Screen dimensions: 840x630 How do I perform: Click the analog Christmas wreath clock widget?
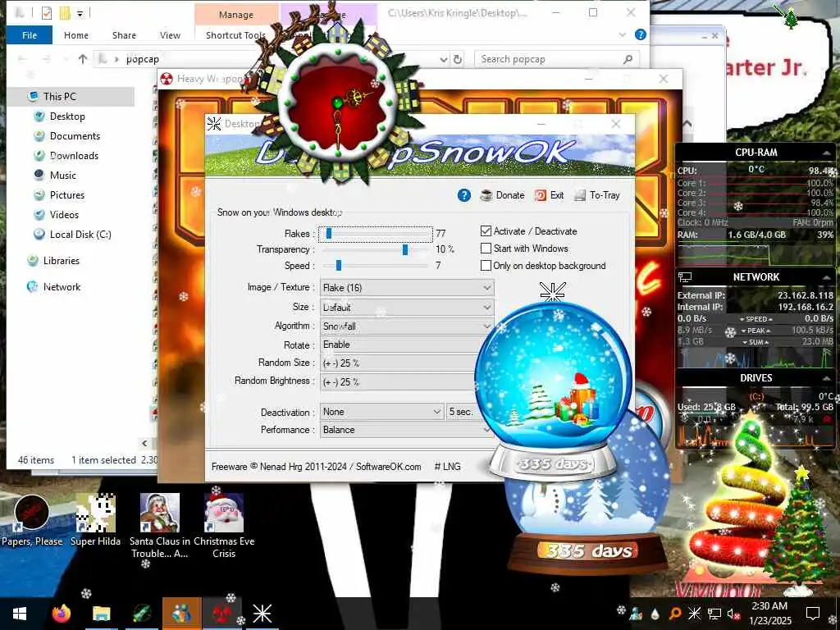[x=337, y=102]
